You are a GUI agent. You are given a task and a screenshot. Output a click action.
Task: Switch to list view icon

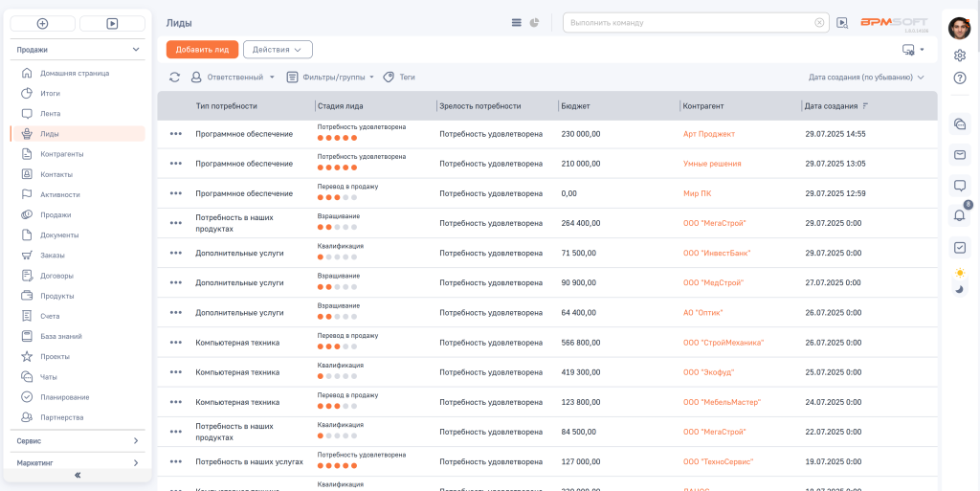click(516, 22)
